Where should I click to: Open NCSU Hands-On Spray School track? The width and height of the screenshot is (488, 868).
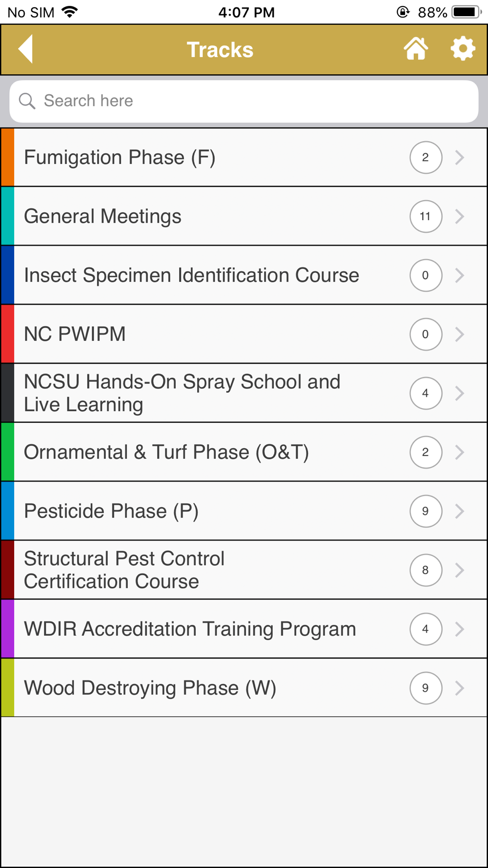point(182,393)
